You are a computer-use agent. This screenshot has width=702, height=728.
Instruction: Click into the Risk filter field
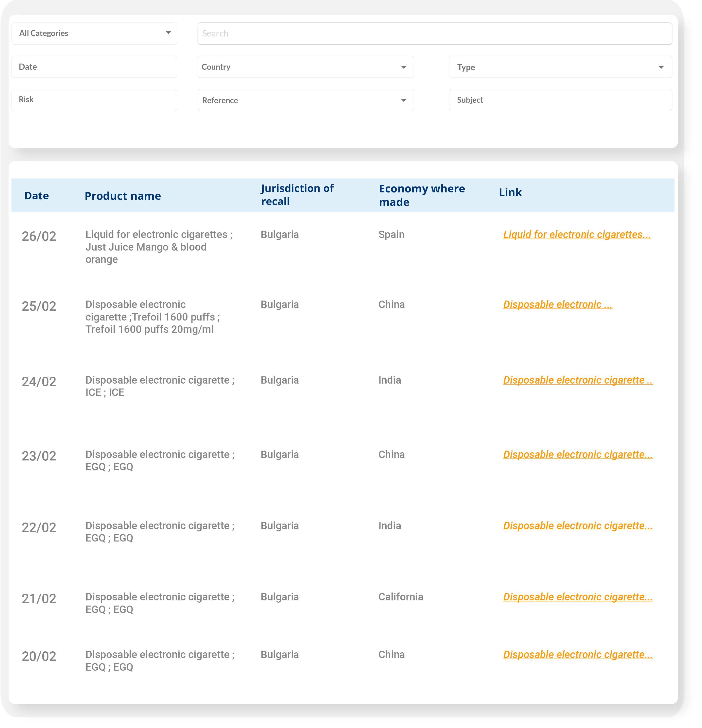pyautogui.click(x=94, y=100)
